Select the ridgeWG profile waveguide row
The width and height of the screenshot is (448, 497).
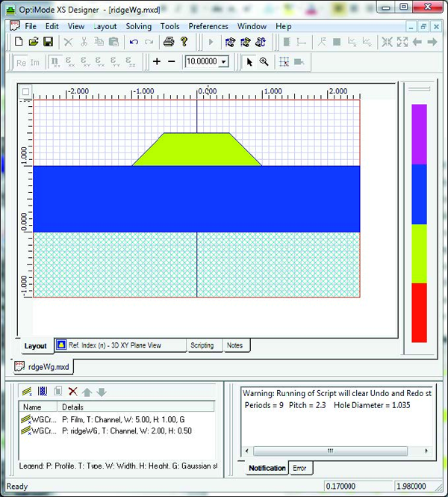(x=116, y=430)
